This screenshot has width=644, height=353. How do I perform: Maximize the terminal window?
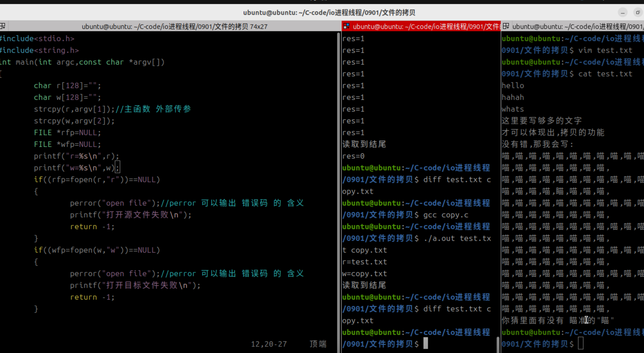pyautogui.click(x=638, y=12)
